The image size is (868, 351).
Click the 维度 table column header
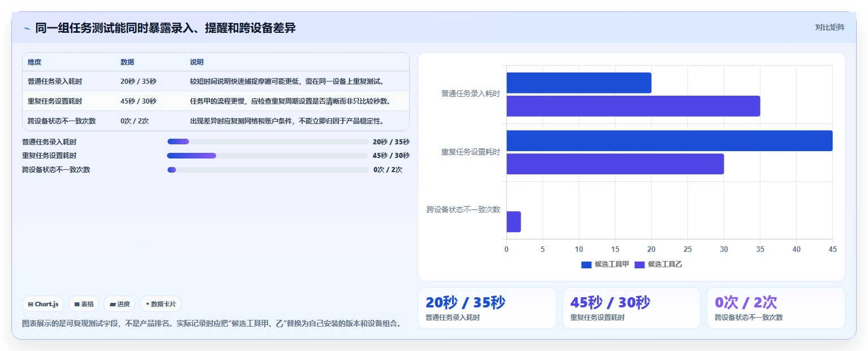click(35, 62)
